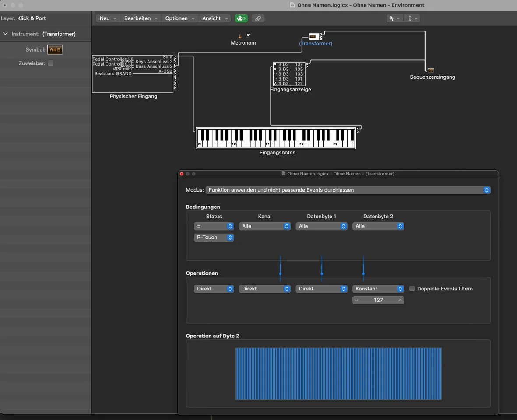Enable the Zuweisbar checkbox
Viewport: 517px width, 420px height.
[x=51, y=63]
